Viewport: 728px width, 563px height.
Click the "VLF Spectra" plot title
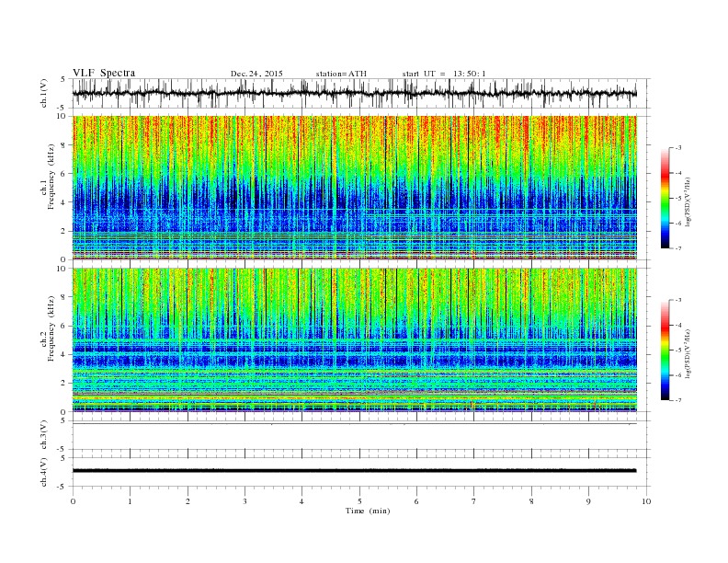[x=104, y=73]
